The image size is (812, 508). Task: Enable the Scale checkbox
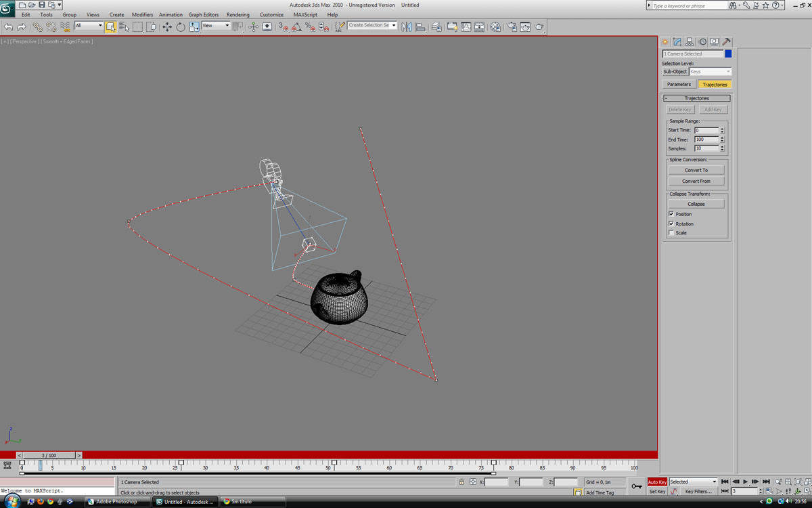pyautogui.click(x=671, y=233)
